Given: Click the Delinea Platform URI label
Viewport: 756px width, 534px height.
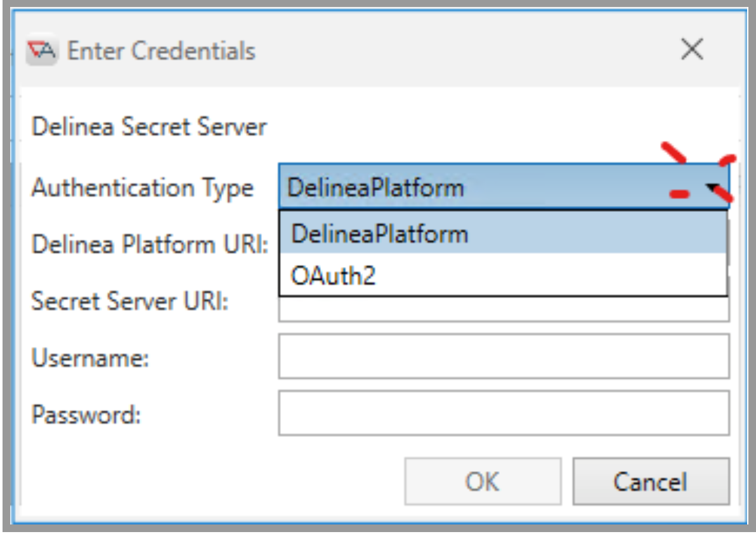Looking at the screenshot, I should 150,244.
